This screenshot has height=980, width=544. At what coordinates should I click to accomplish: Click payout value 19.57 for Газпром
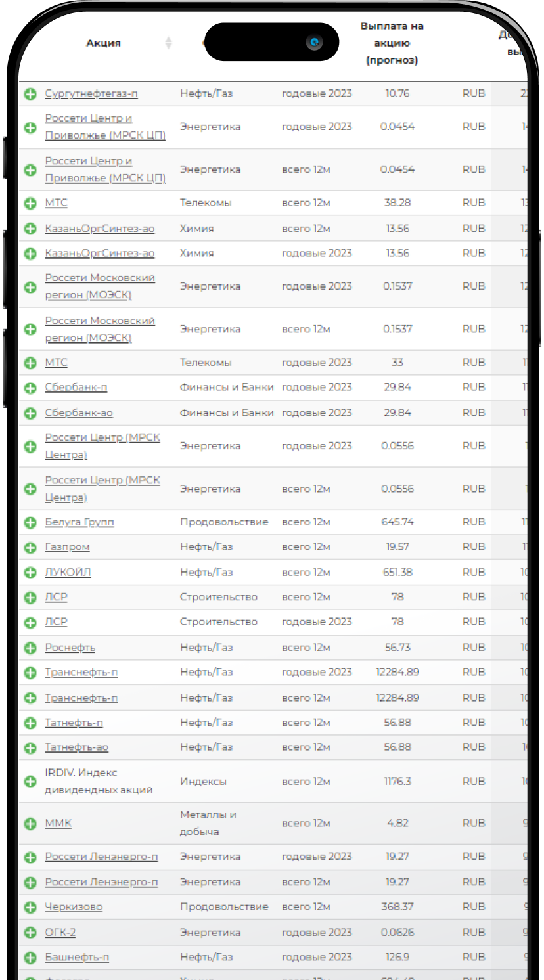pyautogui.click(x=397, y=547)
